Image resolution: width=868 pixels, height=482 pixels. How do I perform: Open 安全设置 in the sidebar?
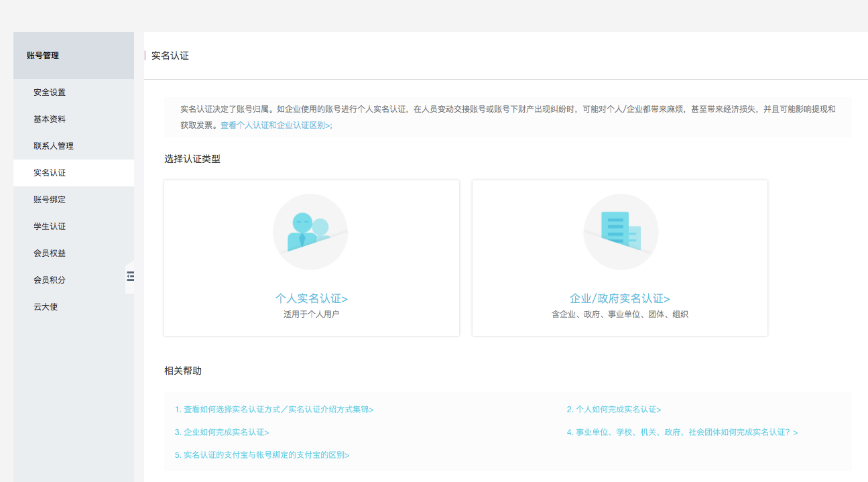tap(50, 93)
